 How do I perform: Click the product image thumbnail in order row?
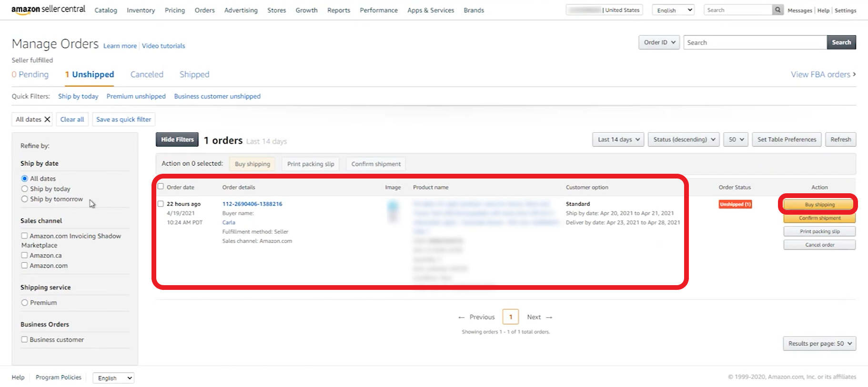(393, 211)
